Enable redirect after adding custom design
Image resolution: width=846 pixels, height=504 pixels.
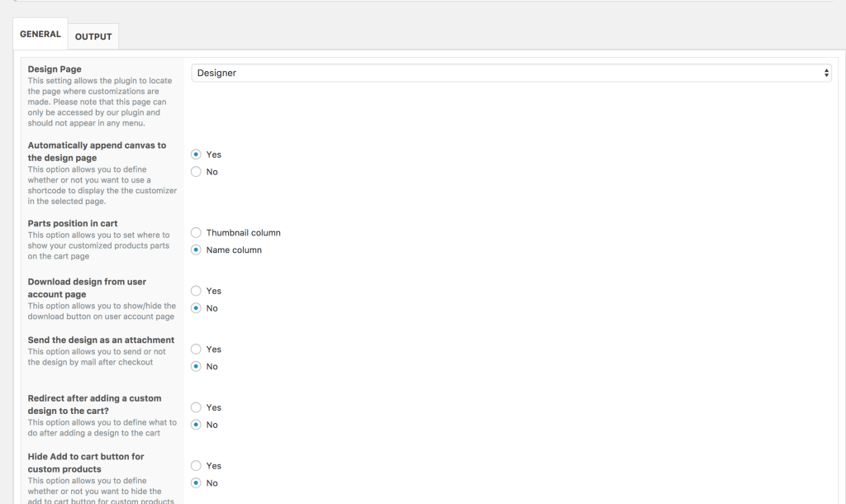tap(196, 407)
